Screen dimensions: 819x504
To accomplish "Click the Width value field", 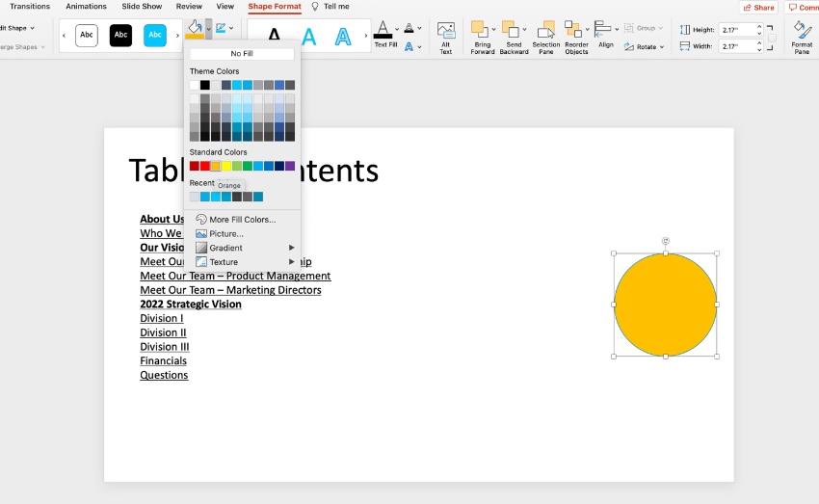I will click(736, 46).
